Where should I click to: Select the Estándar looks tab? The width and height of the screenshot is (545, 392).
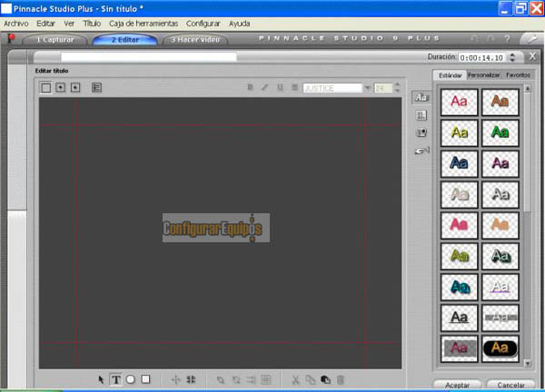pos(450,75)
